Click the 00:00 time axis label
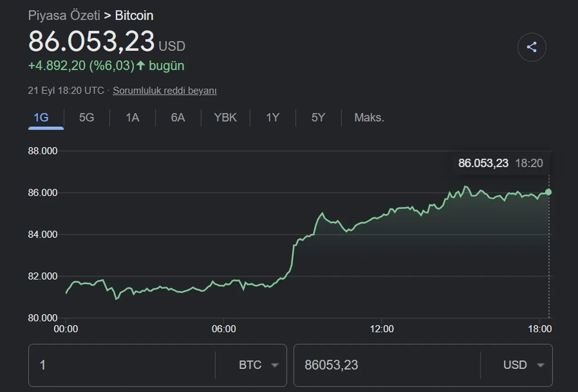The height and width of the screenshot is (392, 578). [x=66, y=329]
